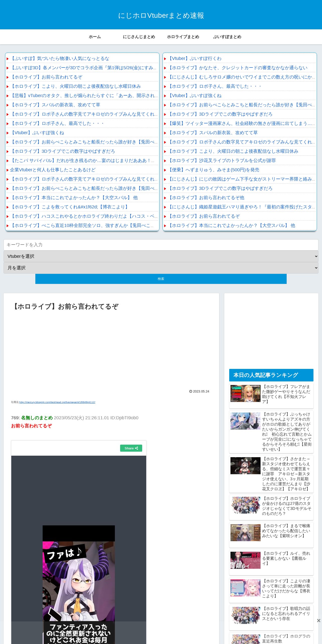
Task: Open the かなたそ、クレジットカードの審査 link
Action: click(x=237, y=68)
